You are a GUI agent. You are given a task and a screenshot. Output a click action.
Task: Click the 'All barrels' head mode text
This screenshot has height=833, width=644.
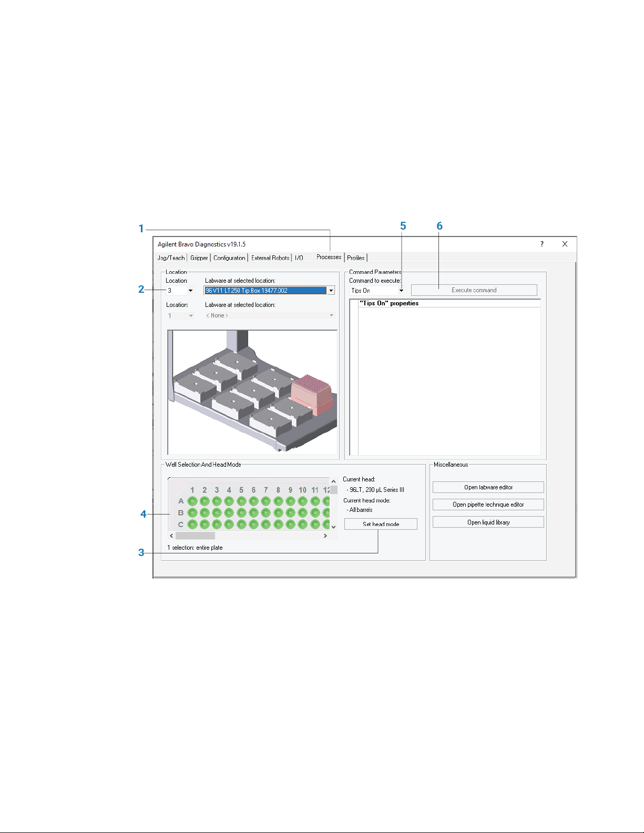tap(361, 510)
